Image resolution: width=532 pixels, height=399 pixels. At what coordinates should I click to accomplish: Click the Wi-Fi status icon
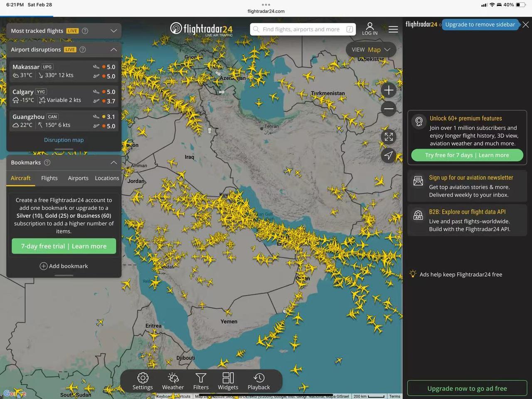click(x=492, y=5)
